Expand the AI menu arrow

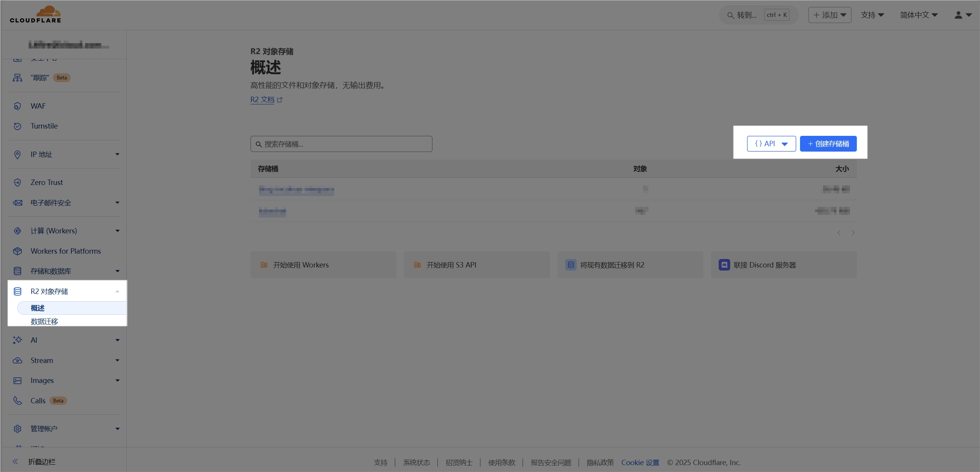(x=117, y=340)
